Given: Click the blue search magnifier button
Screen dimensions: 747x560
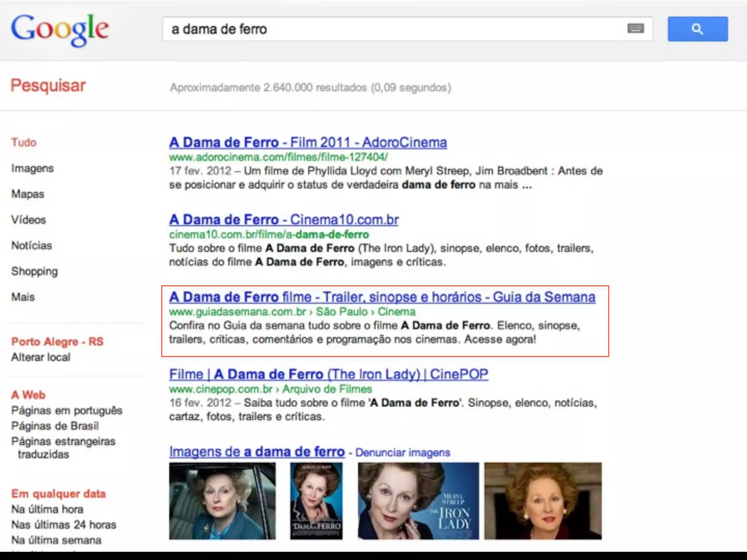Looking at the screenshot, I should click(698, 29).
